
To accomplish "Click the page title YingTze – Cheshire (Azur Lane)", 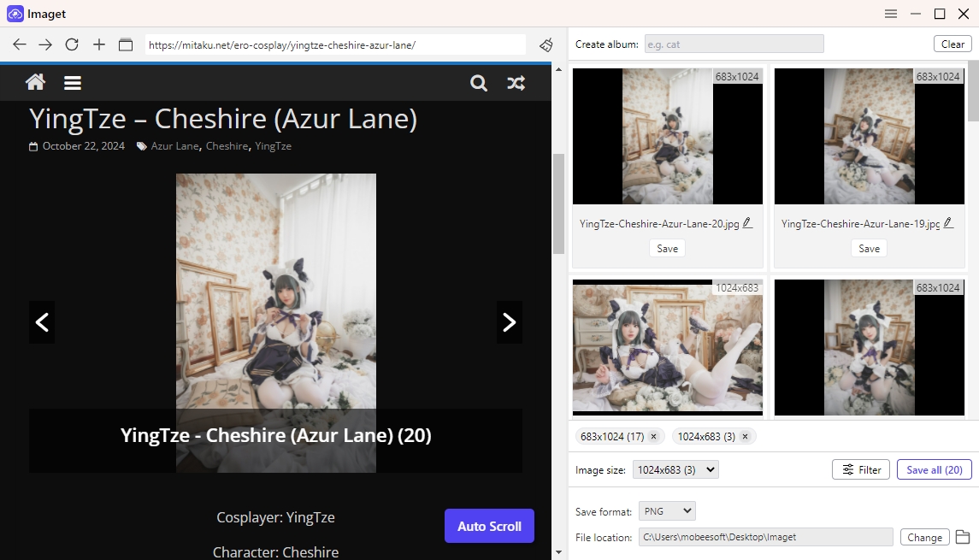I will tap(223, 118).
